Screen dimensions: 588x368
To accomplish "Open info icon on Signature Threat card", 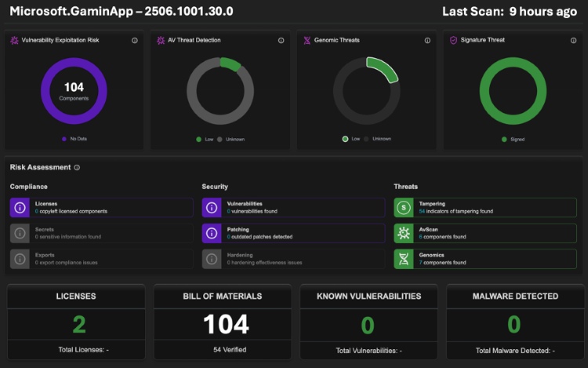I will [573, 41].
